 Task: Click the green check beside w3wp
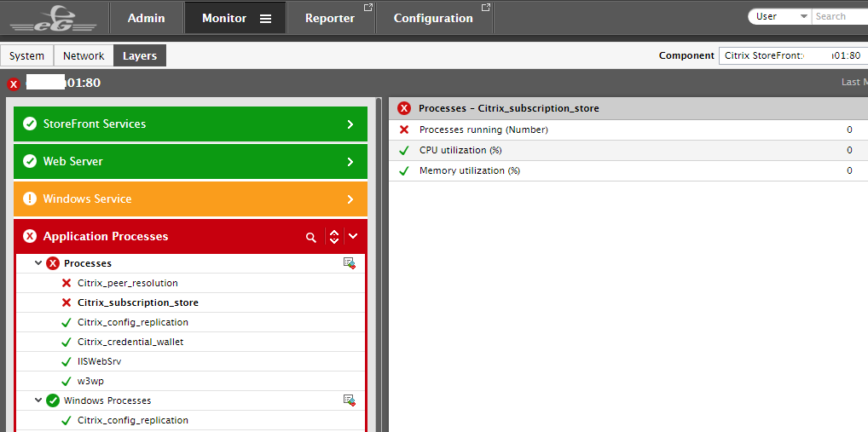pos(67,381)
